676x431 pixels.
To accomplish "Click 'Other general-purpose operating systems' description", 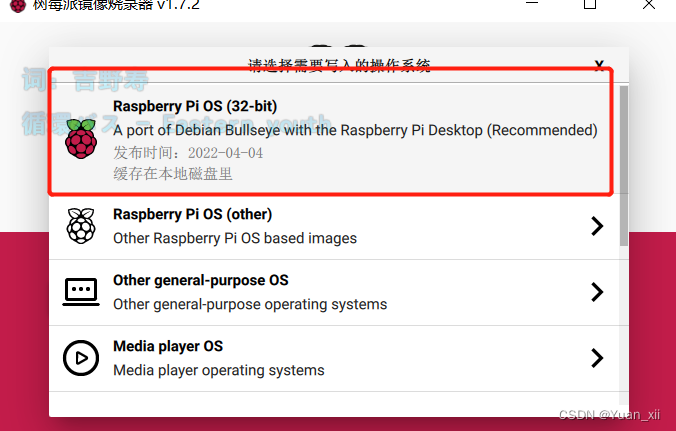I will 250,304.
